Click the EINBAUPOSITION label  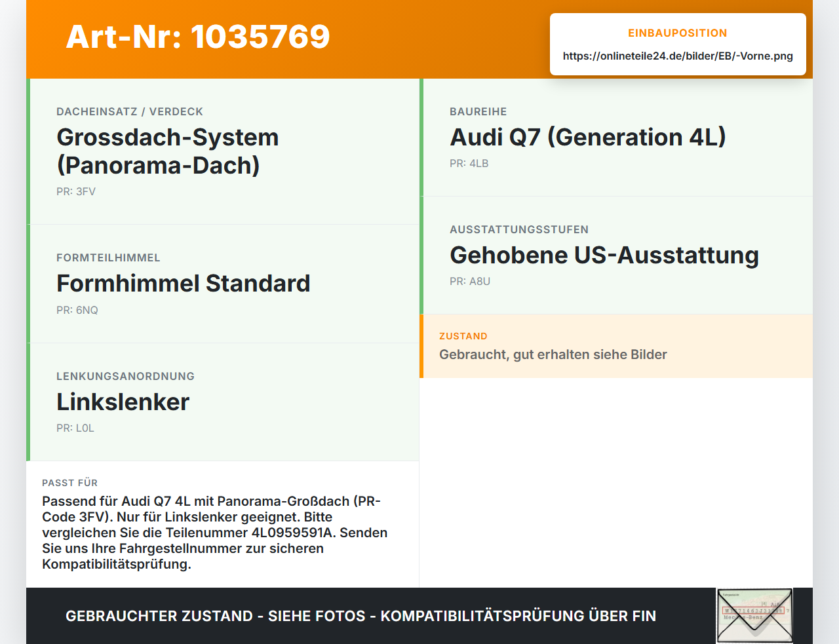(x=678, y=33)
